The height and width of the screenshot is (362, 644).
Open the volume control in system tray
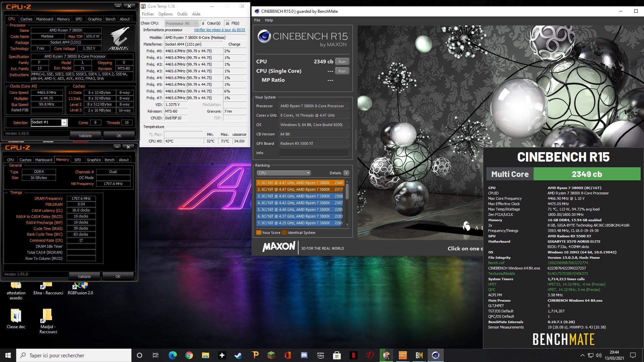pos(599,355)
